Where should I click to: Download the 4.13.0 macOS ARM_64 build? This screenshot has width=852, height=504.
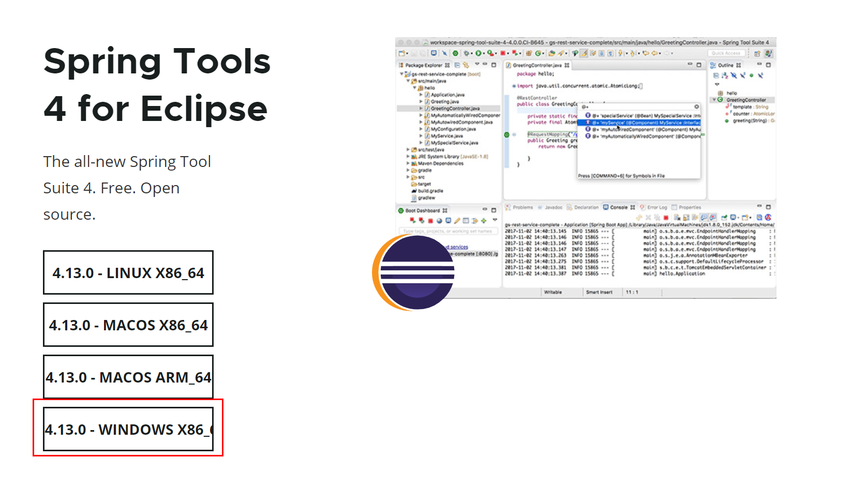click(128, 377)
